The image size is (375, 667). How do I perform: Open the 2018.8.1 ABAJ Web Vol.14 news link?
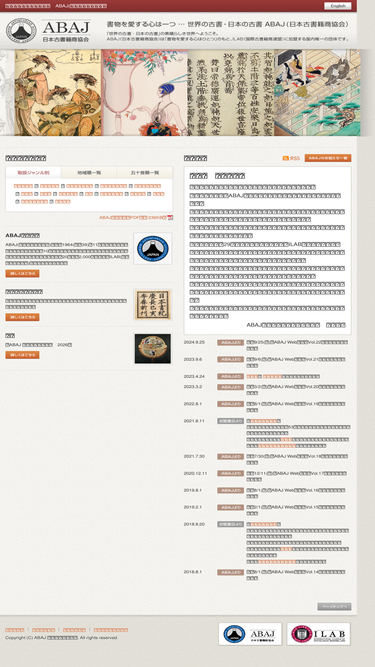coord(296,575)
